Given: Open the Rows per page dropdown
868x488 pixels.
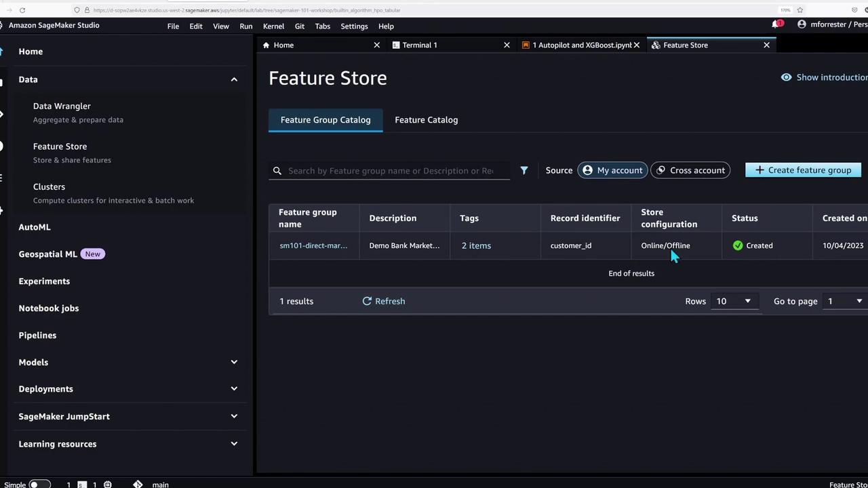Looking at the screenshot, I should 734,301.
